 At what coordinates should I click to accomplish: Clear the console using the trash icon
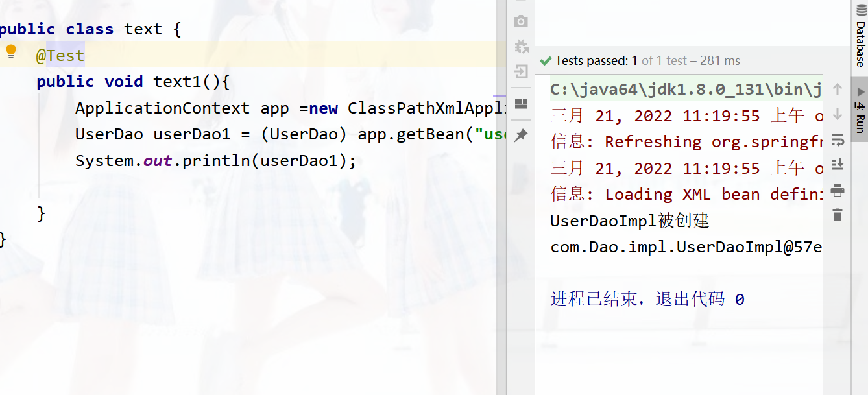coord(837,214)
